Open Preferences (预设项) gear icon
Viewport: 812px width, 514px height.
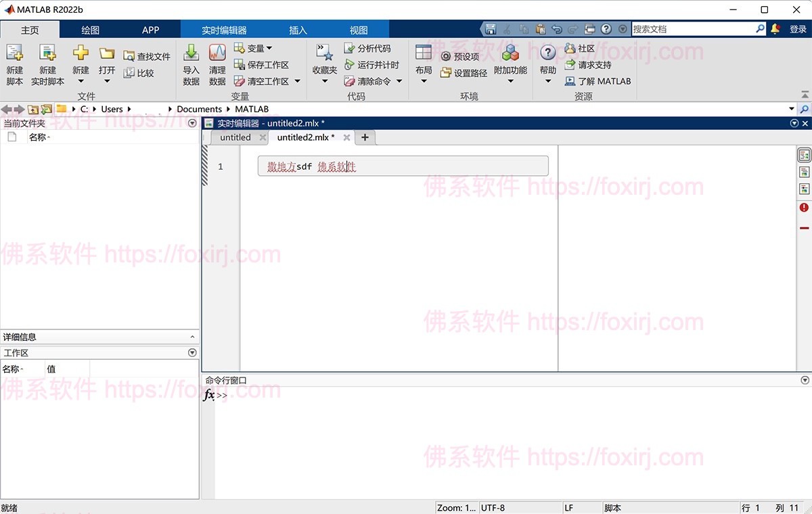pyautogui.click(x=446, y=57)
